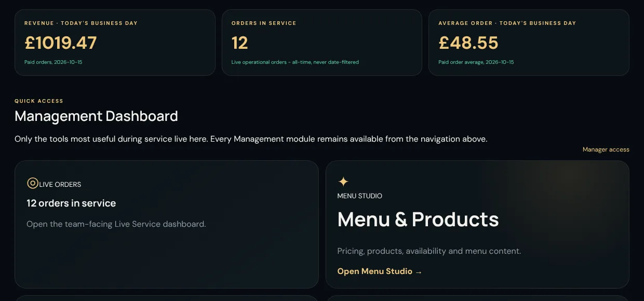Click the £1019.47 revenue value
Viewport: 644px width, 301px height.
pyautogui.click(x=61, y=43)
